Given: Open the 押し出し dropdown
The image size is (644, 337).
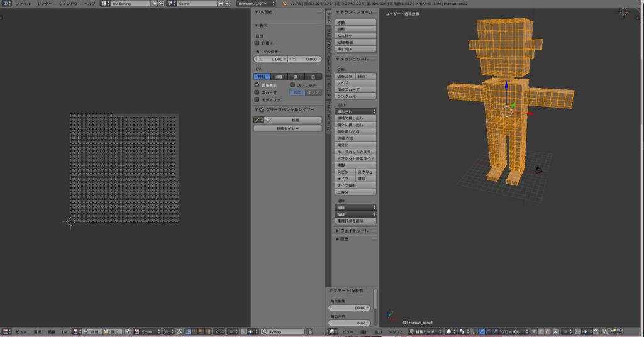Looking at the screenshot, I should coord(356,112).
